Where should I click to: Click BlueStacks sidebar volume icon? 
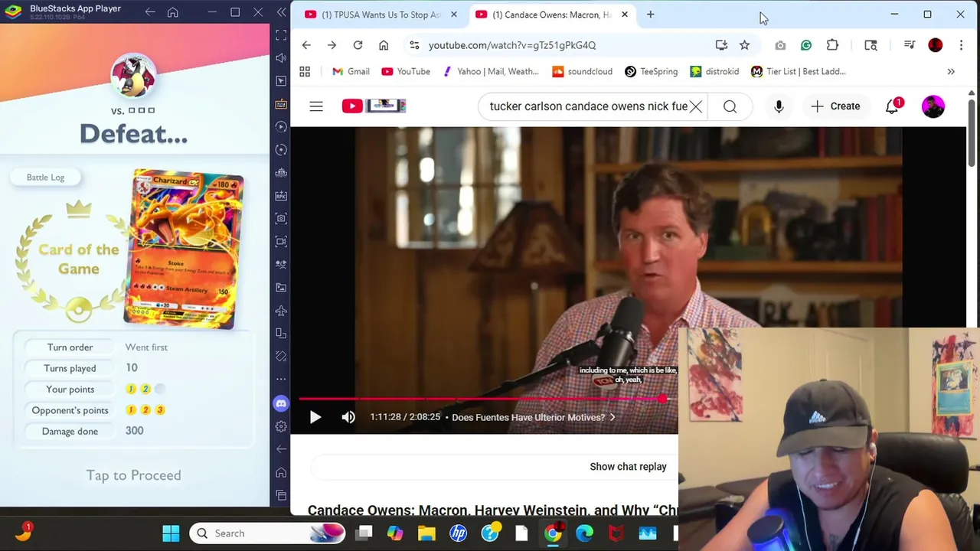coord(281,58)
